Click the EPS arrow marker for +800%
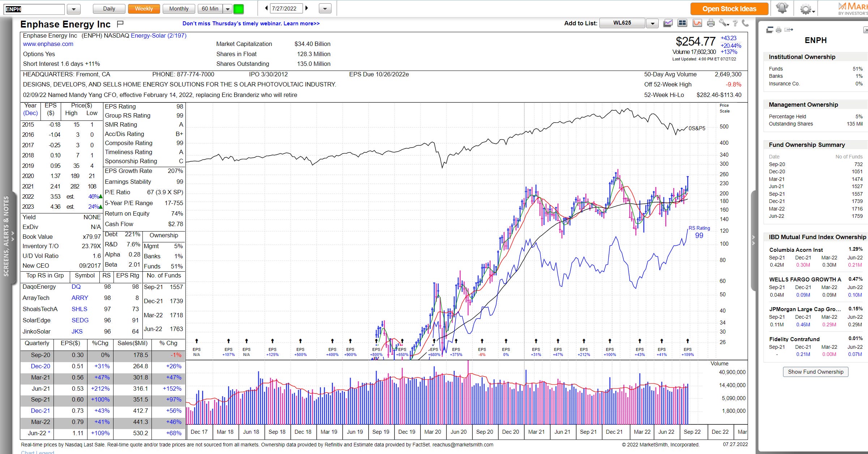Screen dimensions: 868x454 click(376, 341)
